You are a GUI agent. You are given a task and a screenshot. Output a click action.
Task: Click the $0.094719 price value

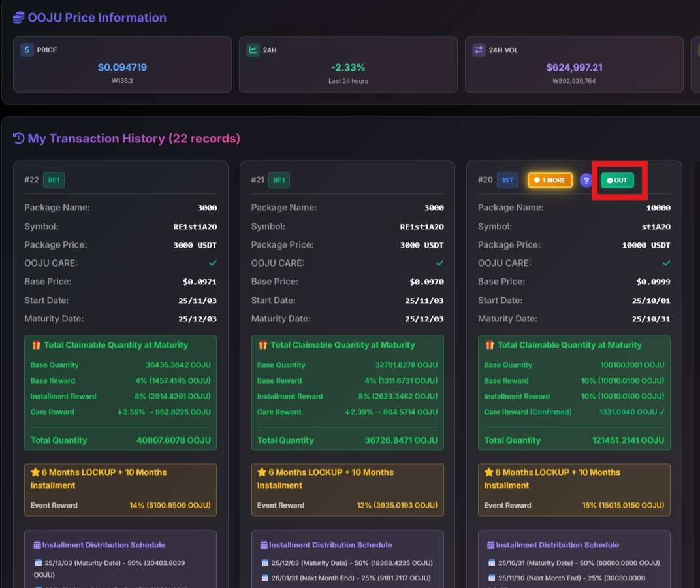[x=122, y=67]
